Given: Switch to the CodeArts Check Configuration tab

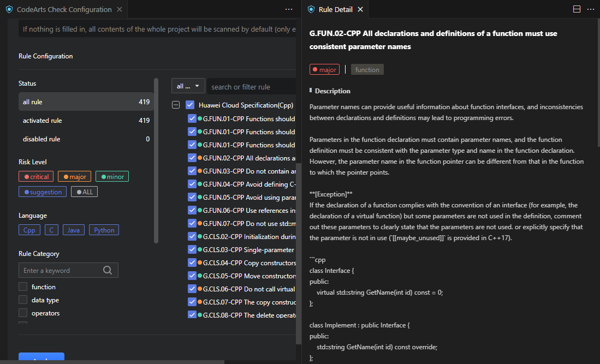Looking at the screenshot, I should (x=64, y=9).
